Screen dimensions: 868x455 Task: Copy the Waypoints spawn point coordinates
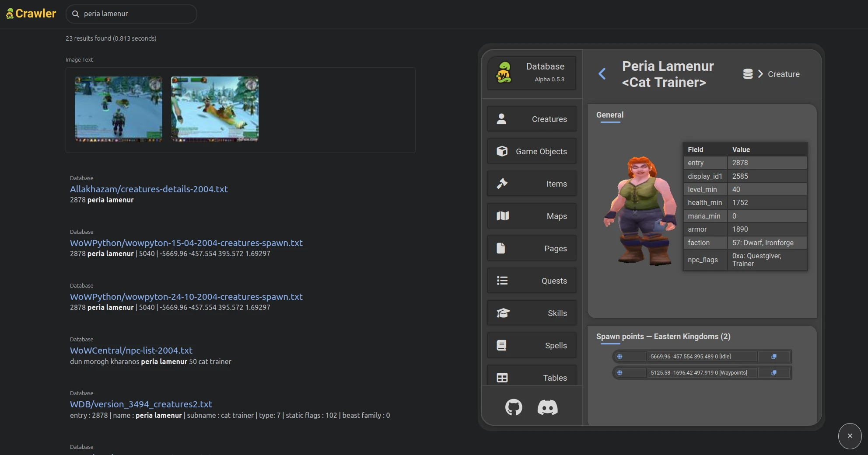pyautogui.click(x=773, y=373)
